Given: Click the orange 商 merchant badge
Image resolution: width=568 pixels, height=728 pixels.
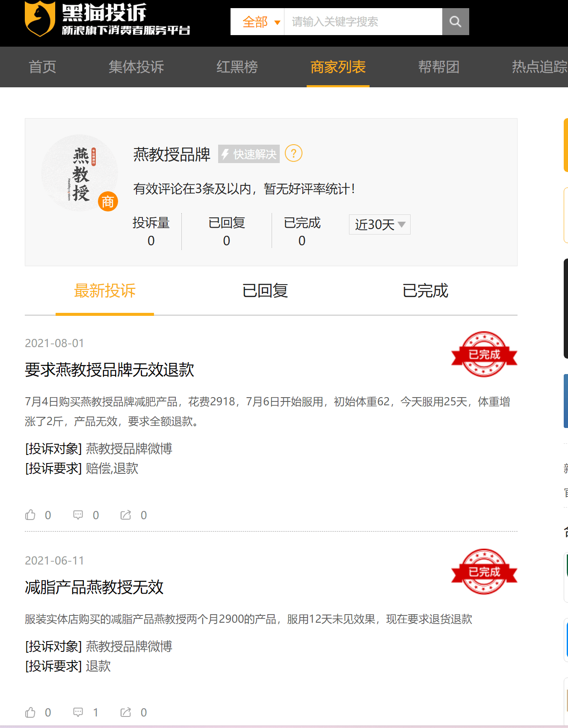Looking at the screenshot, I should pos(108,201).
